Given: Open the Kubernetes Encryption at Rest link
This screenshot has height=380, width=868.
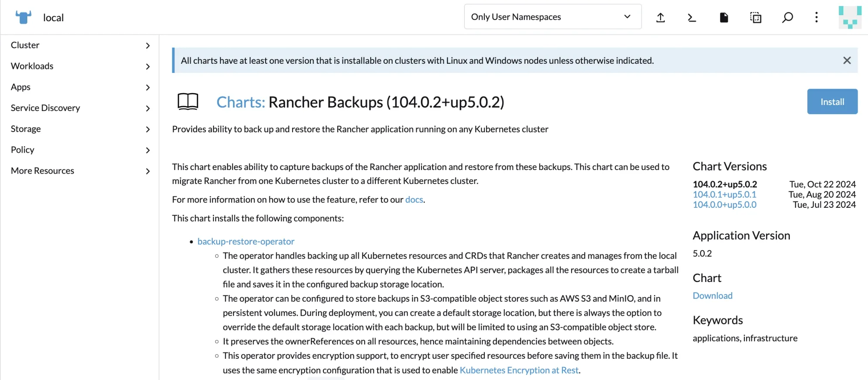Looking at the screenshot, I should [519, 370].
